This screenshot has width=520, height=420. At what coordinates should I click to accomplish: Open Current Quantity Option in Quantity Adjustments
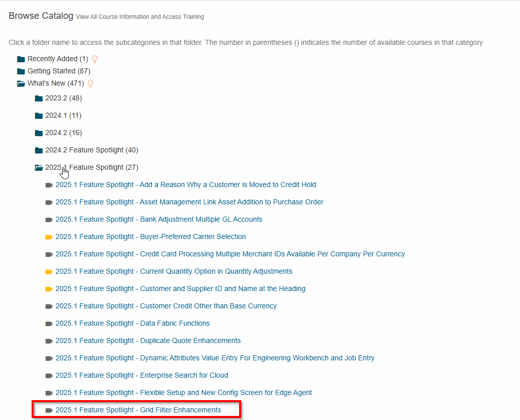click(174, 271)
